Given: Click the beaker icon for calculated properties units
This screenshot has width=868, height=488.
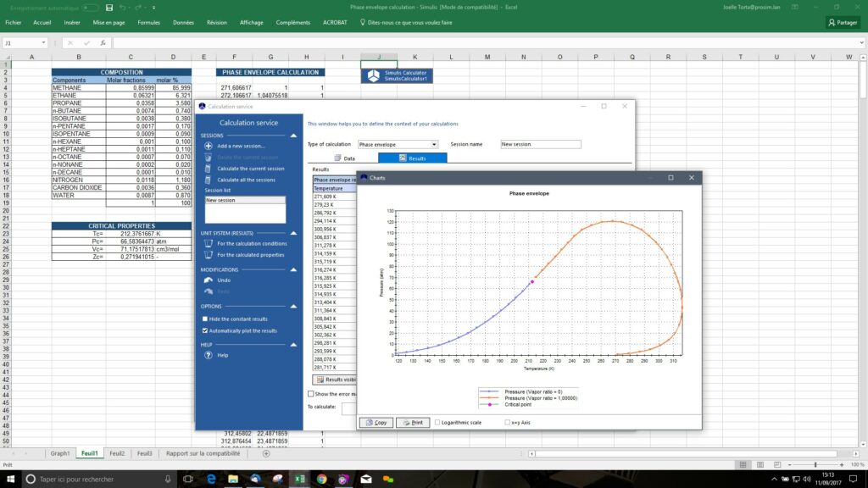Looking at the screenshot, I should tap(209, 255).
